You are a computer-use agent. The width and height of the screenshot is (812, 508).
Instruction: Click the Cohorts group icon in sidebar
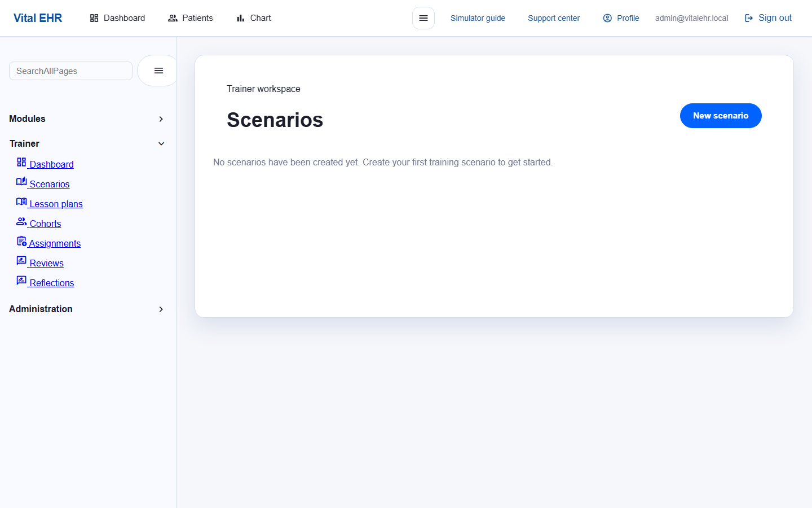pos(20,222)
